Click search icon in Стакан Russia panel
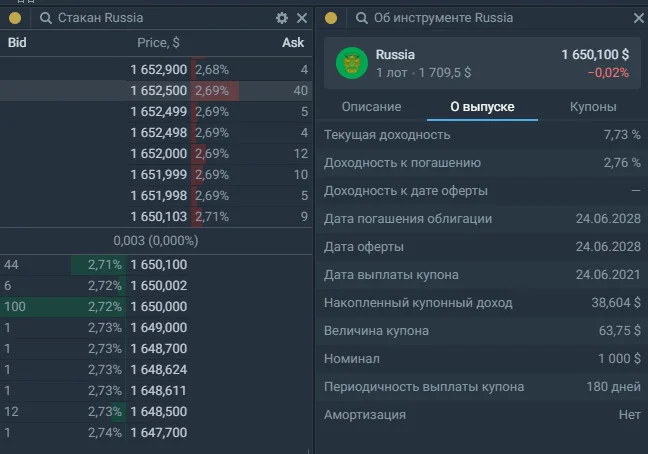Image resolution: width=648 pixels, height=454 pixels. [45, 18]
